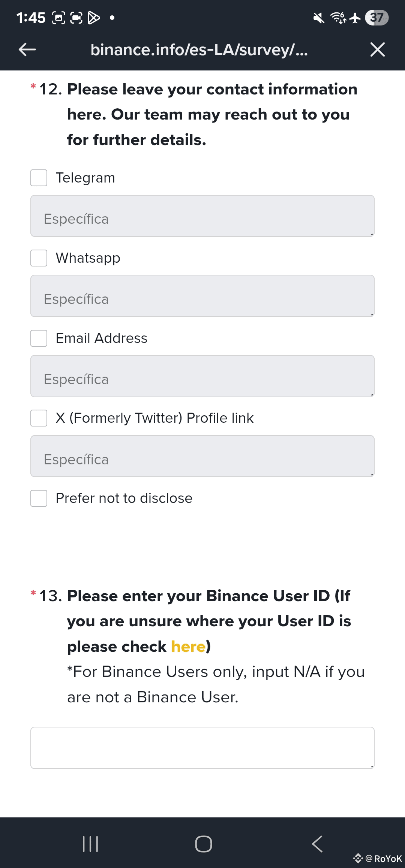Open the yellow "here" User ID link
The width and height of the screenshot is (405, 868).
(x=188, y=647)
